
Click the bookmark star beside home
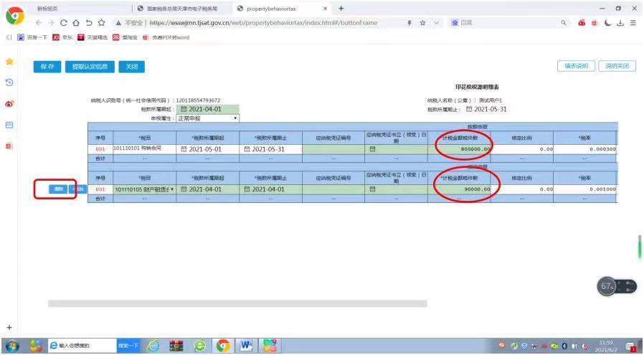pos(101,23)
